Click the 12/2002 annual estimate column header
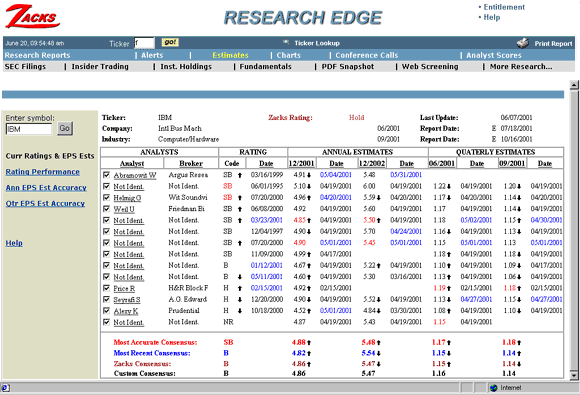580x395 pixels. tap(372, 163)
